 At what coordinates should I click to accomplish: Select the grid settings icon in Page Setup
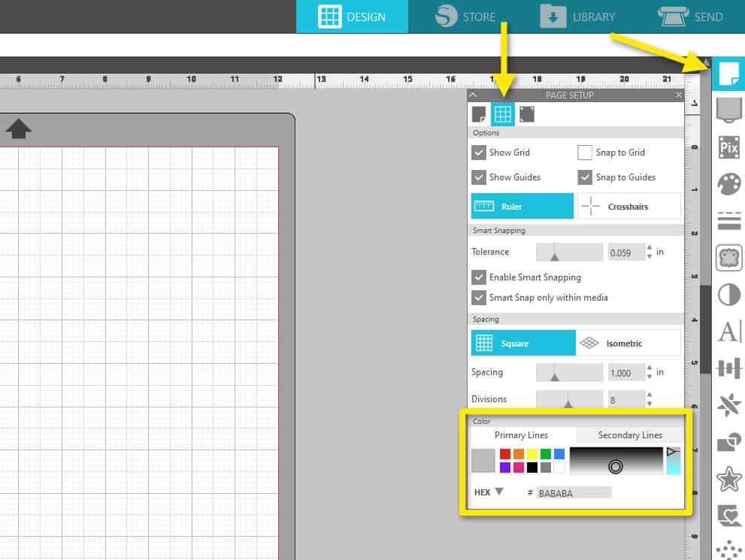tap(501, 114)
